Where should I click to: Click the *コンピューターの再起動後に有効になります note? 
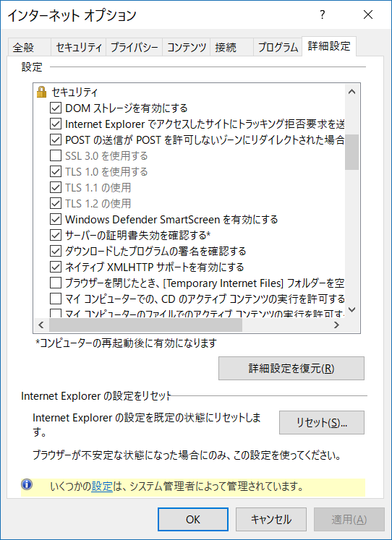point(127,343)
